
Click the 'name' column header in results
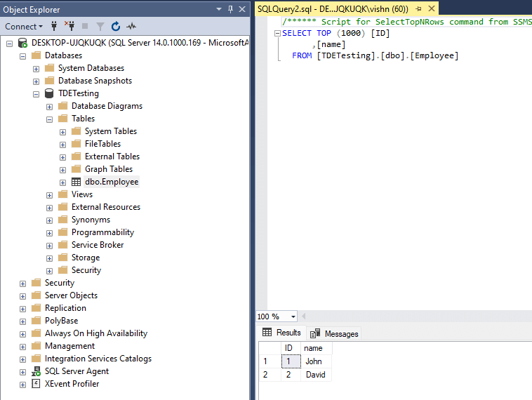[314, 348]
